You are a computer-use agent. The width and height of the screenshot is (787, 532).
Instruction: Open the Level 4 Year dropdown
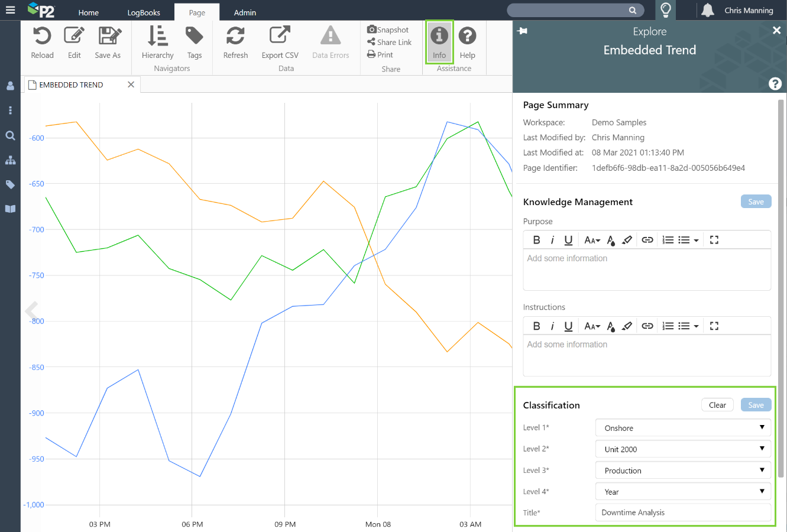[683, 492]
